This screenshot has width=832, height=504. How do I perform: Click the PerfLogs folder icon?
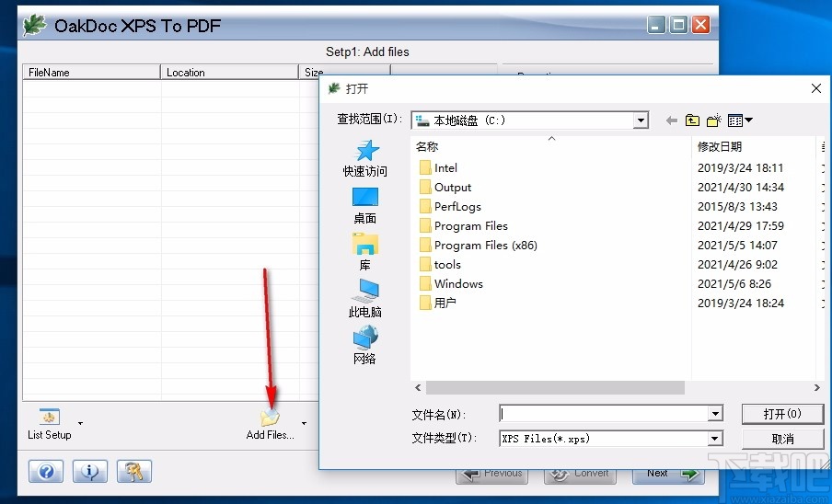pyautogui.click(x=424, y=207)
